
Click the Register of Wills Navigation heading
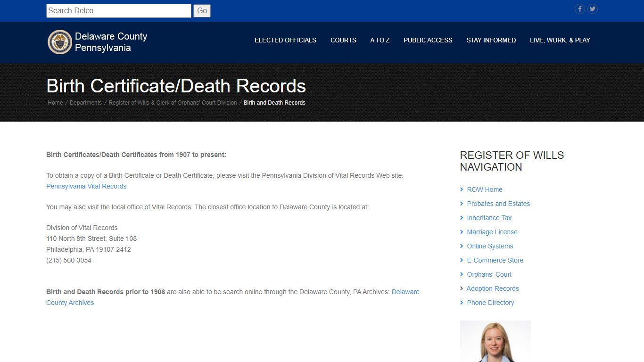[512, 161]
